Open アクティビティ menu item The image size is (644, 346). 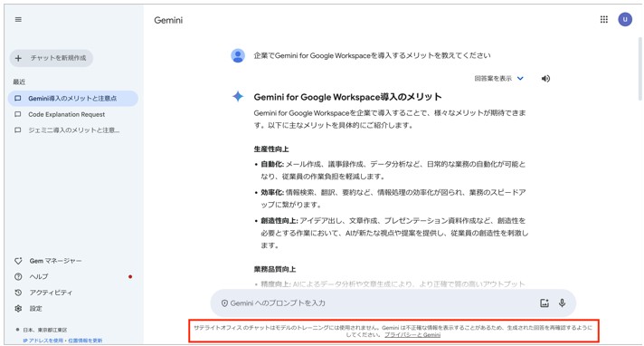coord(51,293)
